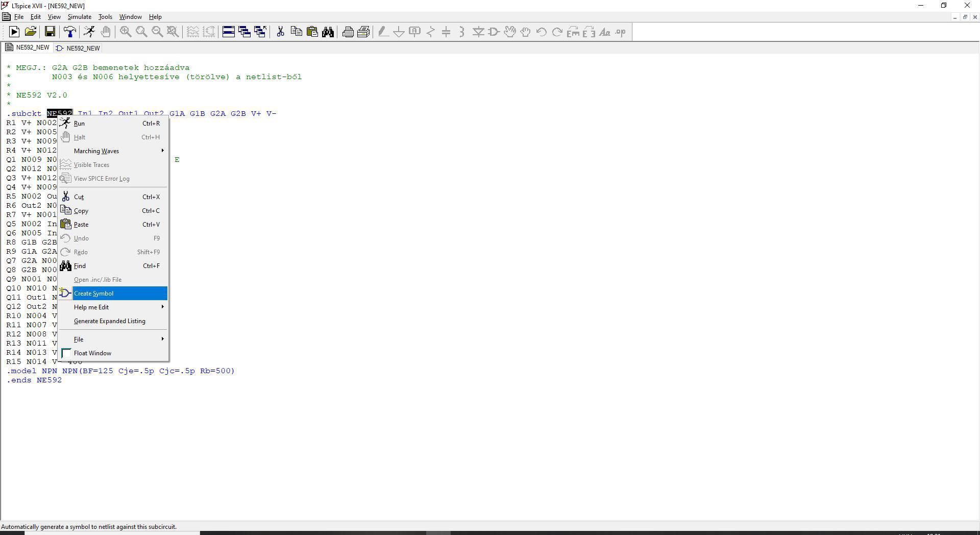Choose Run in the context menu
This screenshot has width=980, height=535.
pos(113,124)
